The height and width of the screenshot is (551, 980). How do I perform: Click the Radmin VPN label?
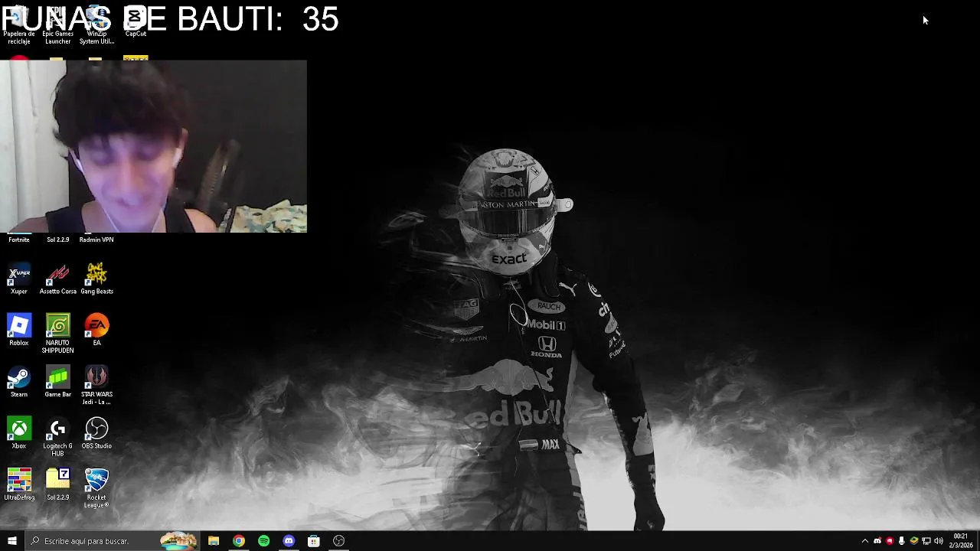click(96, 240)
